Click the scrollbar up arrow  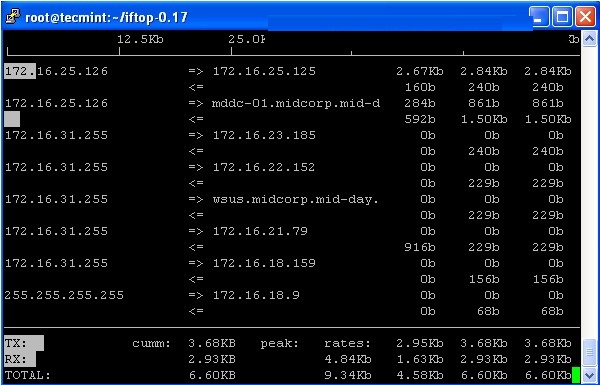[589, 39]
